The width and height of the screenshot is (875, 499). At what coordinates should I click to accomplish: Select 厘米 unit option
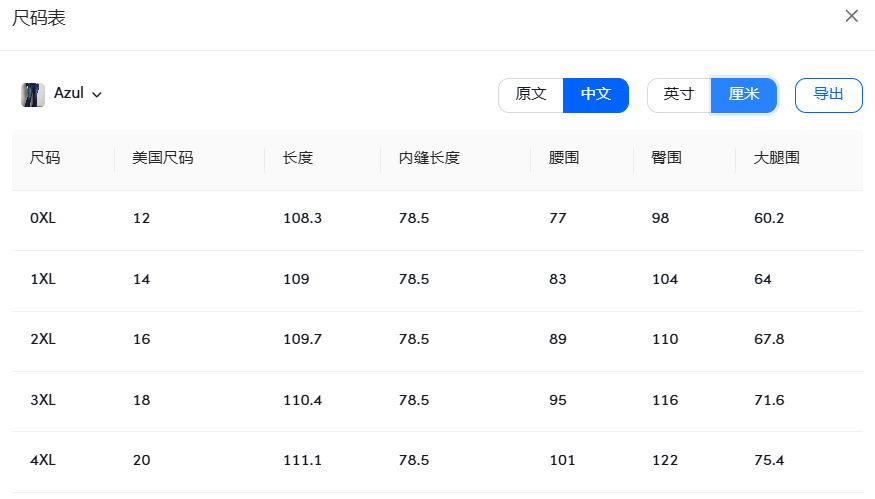(x=744, y=94)
